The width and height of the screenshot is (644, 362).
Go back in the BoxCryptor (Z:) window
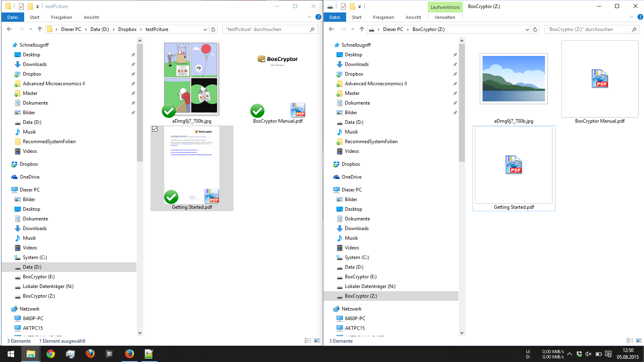coord(331,29)
